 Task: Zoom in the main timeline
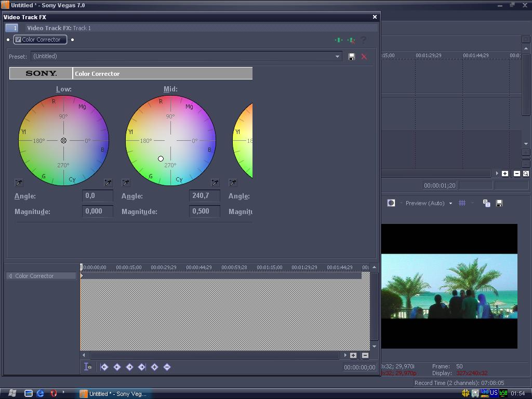[505, 174]
